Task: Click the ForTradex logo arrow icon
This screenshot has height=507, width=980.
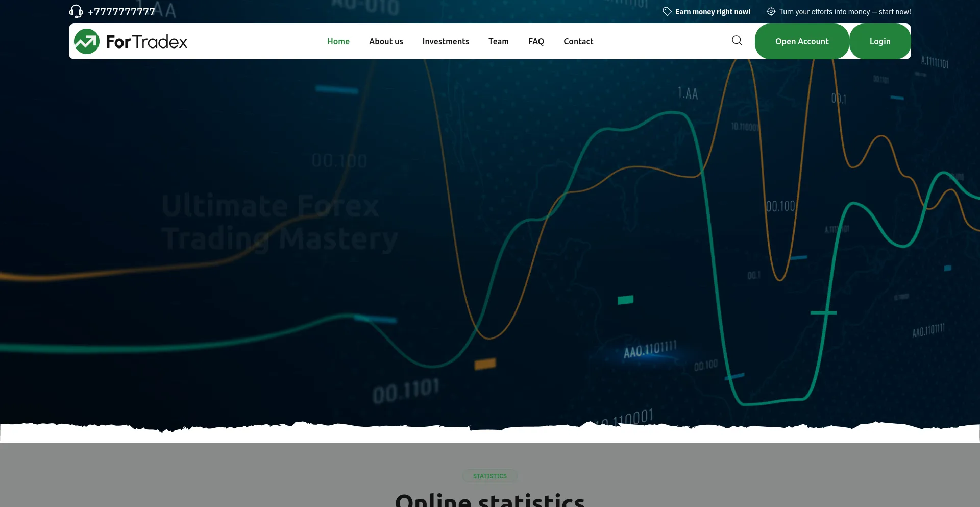Action: pos(87,41)
